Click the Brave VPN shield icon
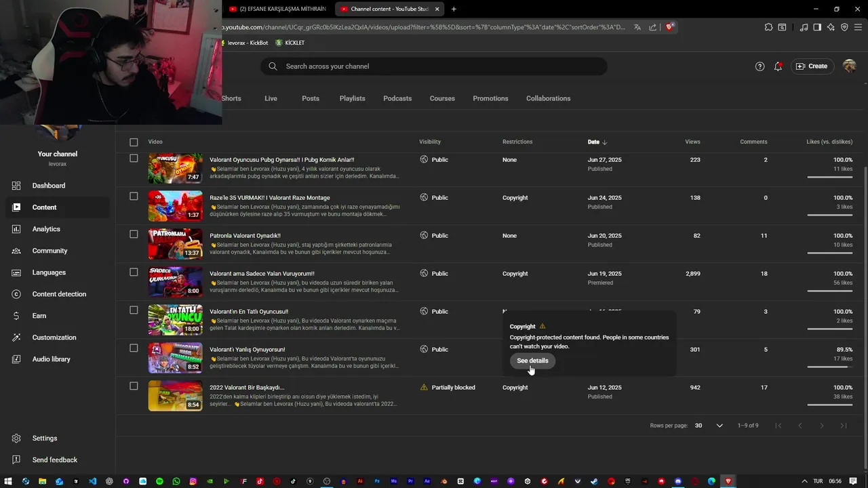868x488 pixels. (844, 27)
